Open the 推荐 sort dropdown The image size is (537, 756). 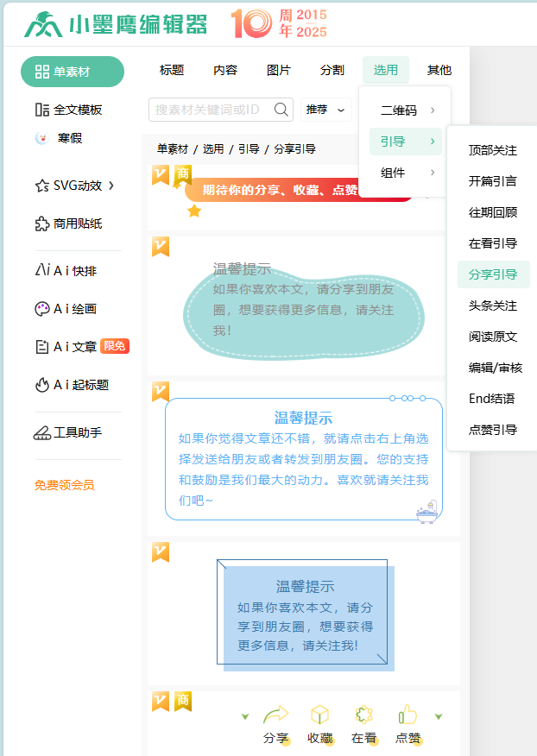click(x=326, y=110)
